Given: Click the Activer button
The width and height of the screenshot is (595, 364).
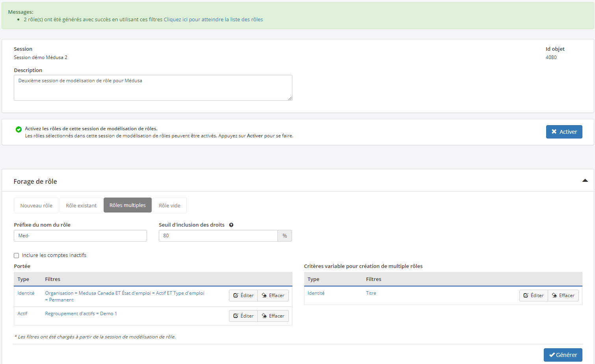Looking at the screenshot, I should 564,132.
